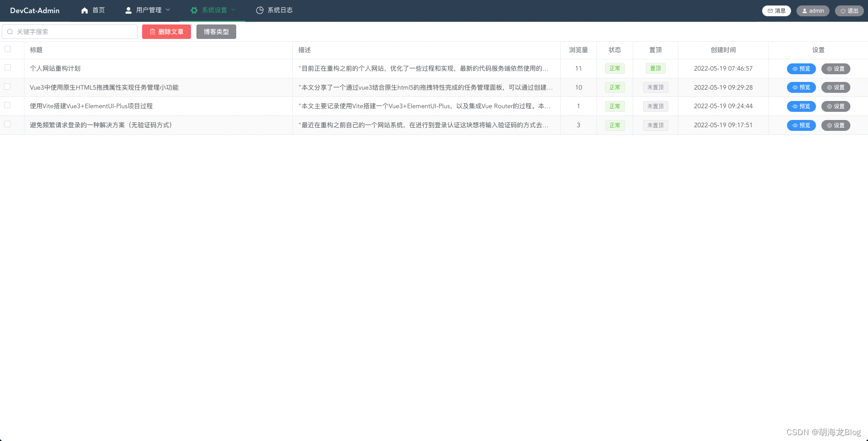Click 正常 status tag for 个人网站重构计划
868x441 pixels.
pyautogui.click(x=615, y=68)
